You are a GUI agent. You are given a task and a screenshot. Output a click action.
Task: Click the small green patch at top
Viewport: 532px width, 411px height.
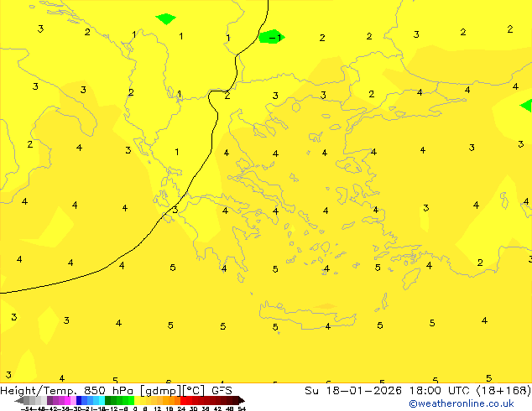(x=166, y=18)
